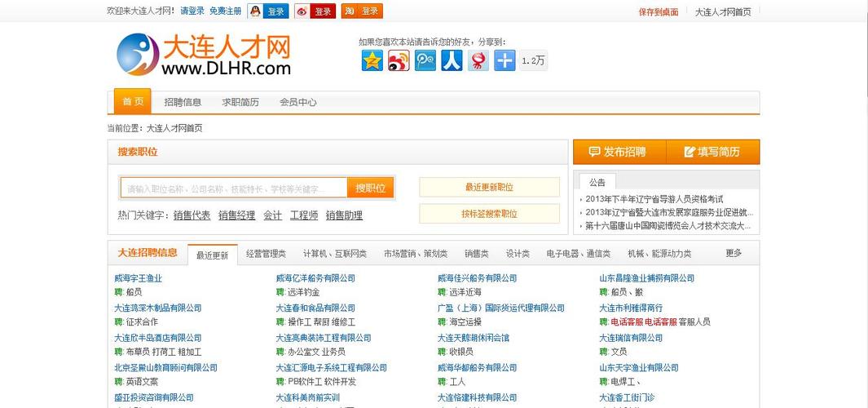The width and height of the screenshot is (868, 408).
Task: Focus the job keyword search field
Action: pos(234,188)
